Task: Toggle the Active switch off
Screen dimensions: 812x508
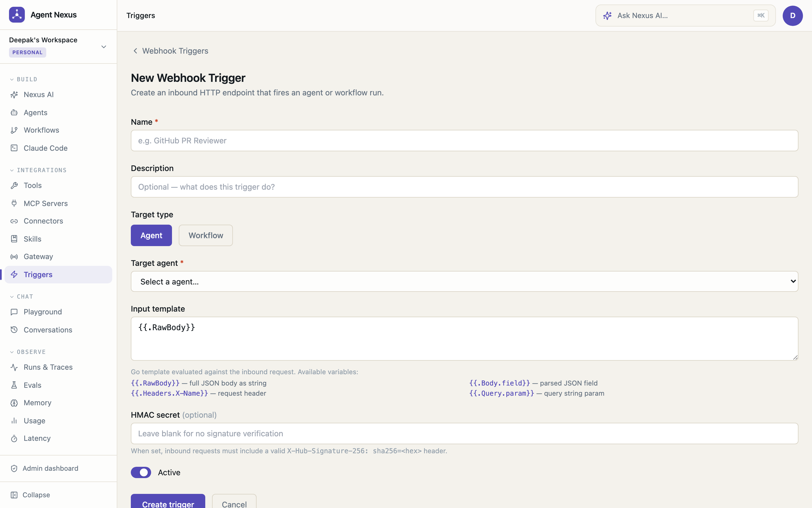Action: coord(141,472)
